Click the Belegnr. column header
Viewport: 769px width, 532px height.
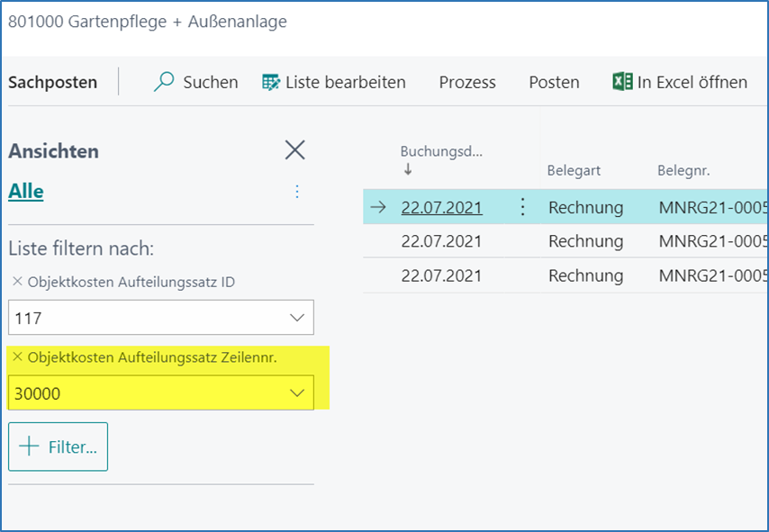point(686,170)
